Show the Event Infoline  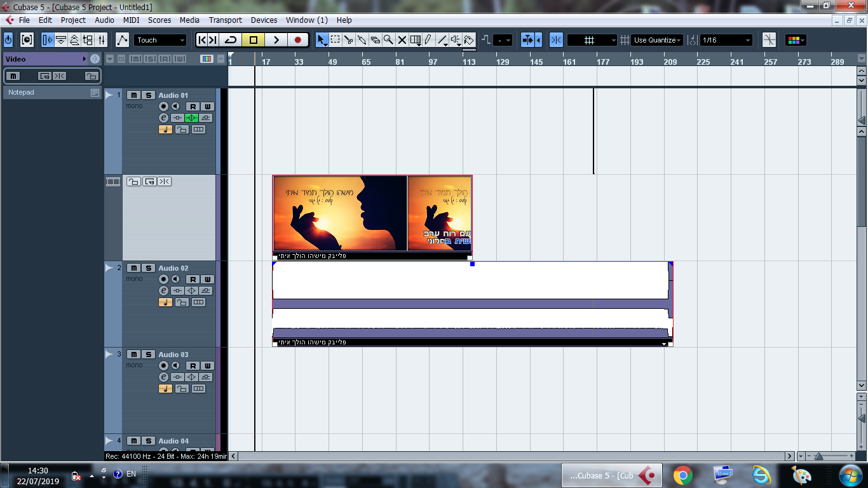coord(61,40)
